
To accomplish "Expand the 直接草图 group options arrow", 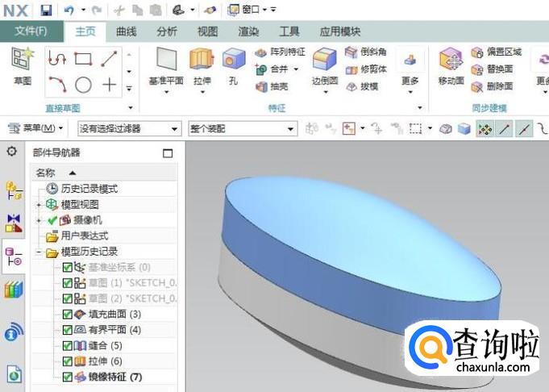I will point(131,108).
